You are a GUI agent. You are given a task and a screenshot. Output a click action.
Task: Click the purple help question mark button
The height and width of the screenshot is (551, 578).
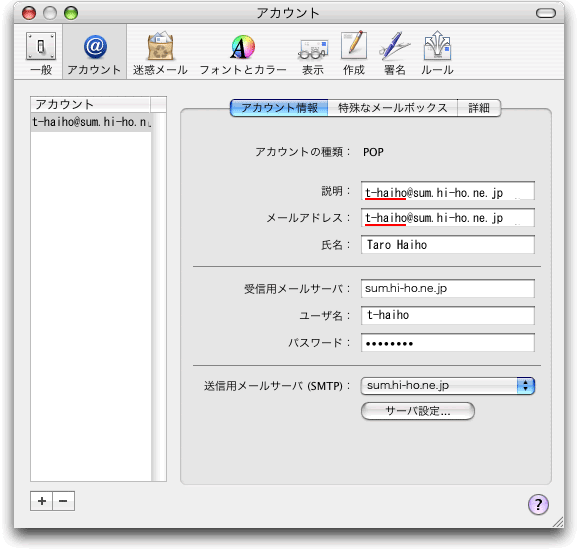point(538,504)
